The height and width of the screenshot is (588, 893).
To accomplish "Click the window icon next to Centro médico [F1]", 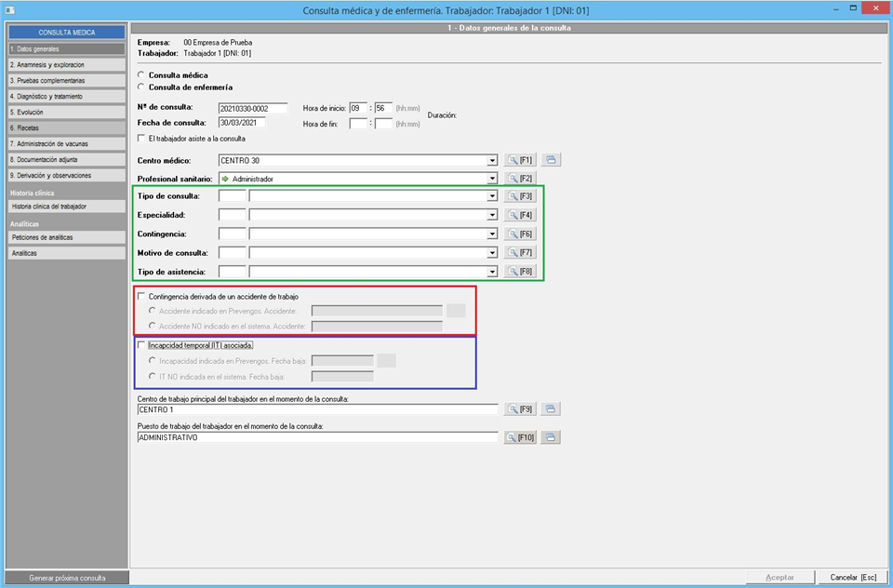I will (551, 160).
